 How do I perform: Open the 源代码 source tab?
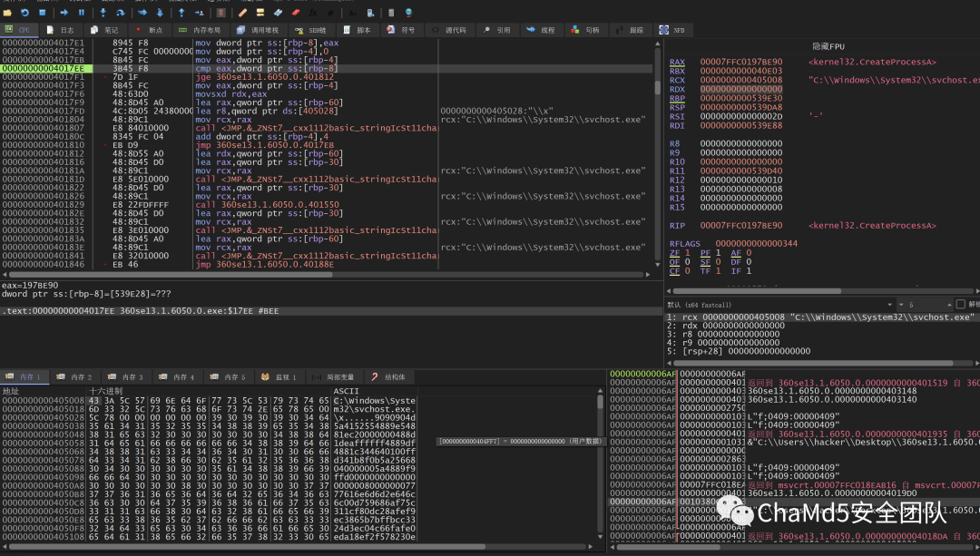449,30
